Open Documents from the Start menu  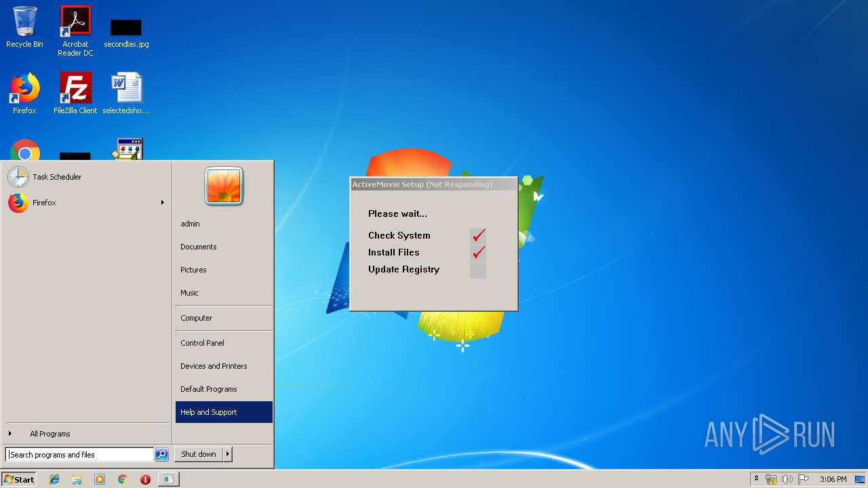coord(224,247)
